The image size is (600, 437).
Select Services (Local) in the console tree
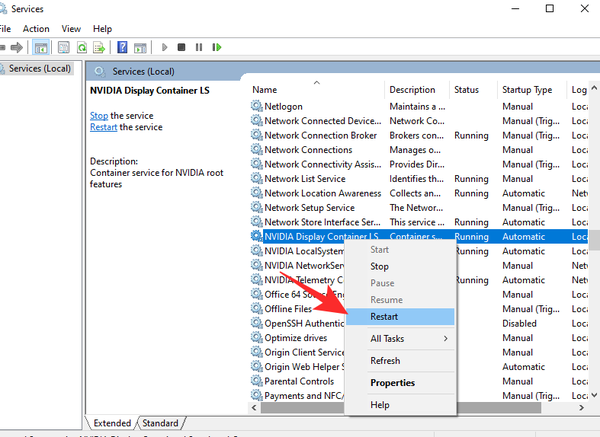point(40,68)
